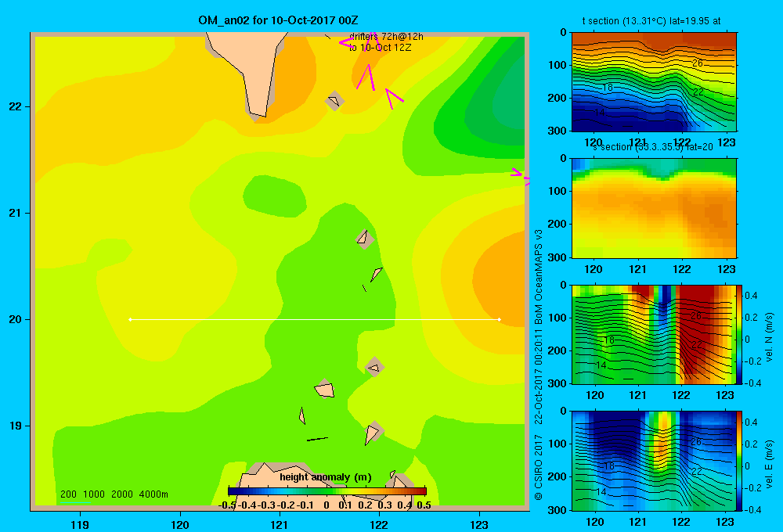This screenshot has height=532, width=783.
Task: Click the '18' isotherm label in the temperature section
Action: tap(608, 88)
